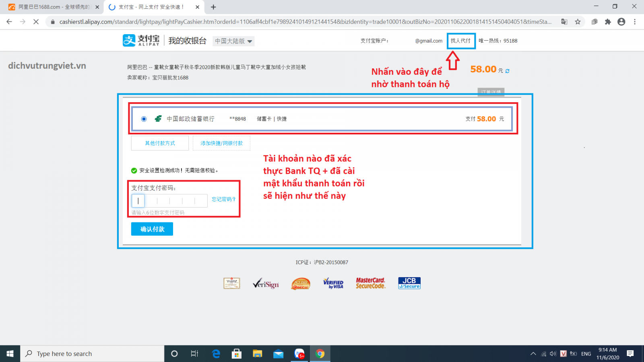The width and height of the screenshot is (644, 362).
Task: Click the Alipay logo
Action: click(141, 41)
